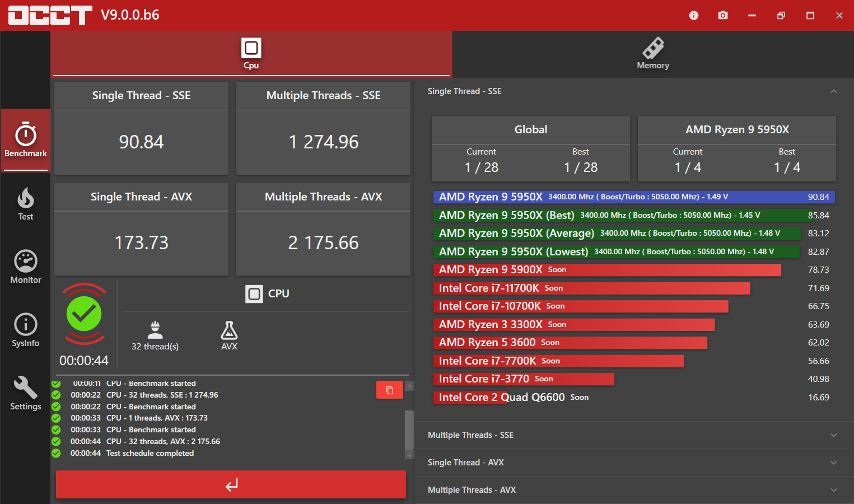The height and width of the screenshot is (504, 854).
Task: Click the restore-down window icon
Action: (781, 15)
